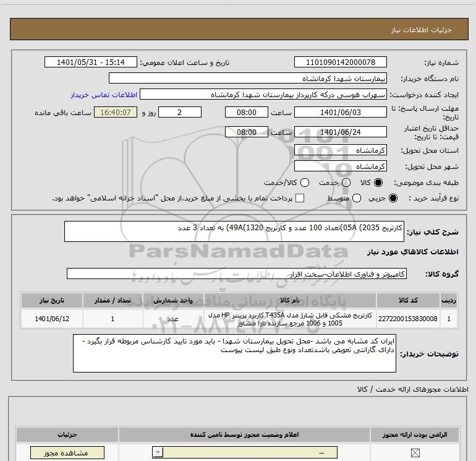Click the الزامی بودن ارائه مجوز header

coord(415,434)
